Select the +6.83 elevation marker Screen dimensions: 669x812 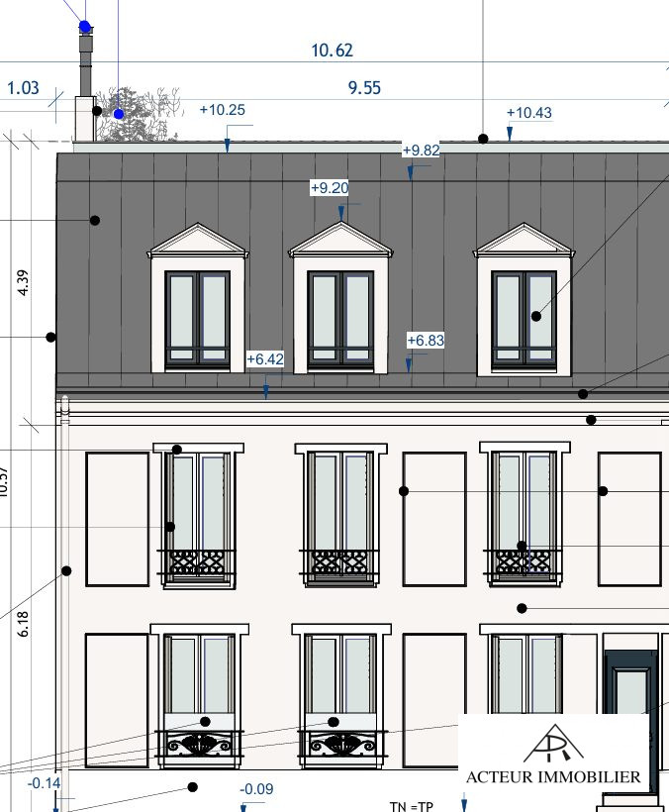(x=426, y=341)
